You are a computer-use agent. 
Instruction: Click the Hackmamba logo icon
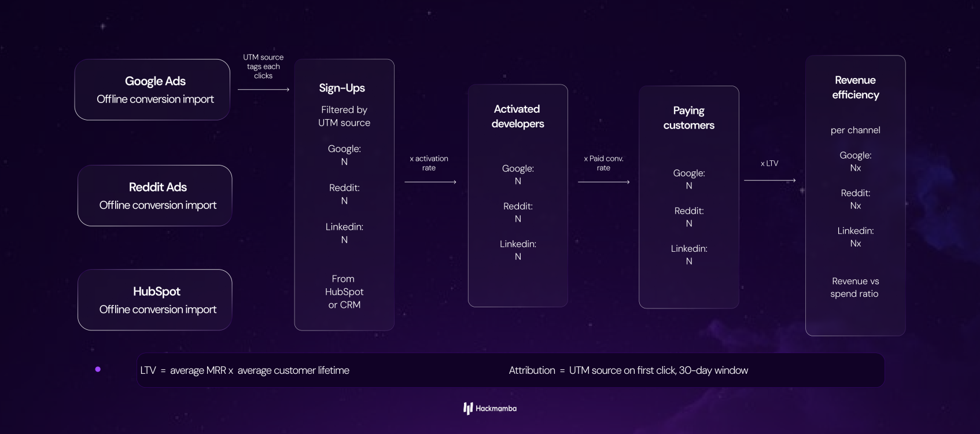click(468, 409)
